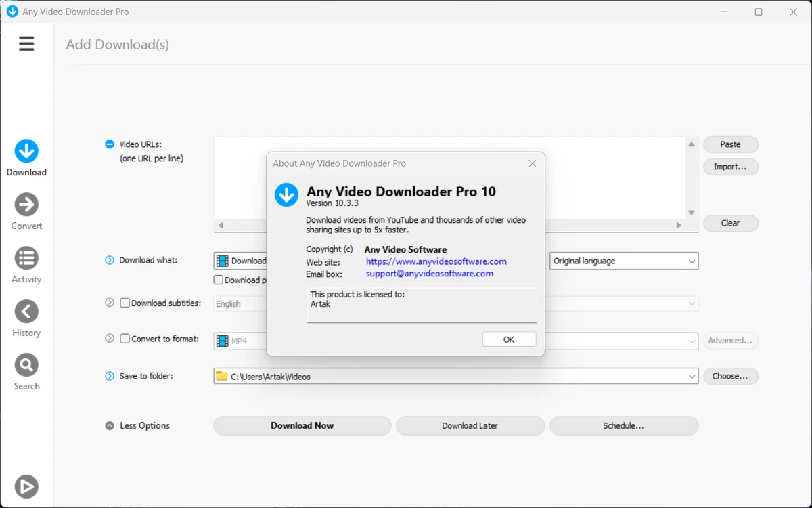812x508 pixels.
Task: Click the Download Later button
Action: pyautogui.click(x=470, y=425)
